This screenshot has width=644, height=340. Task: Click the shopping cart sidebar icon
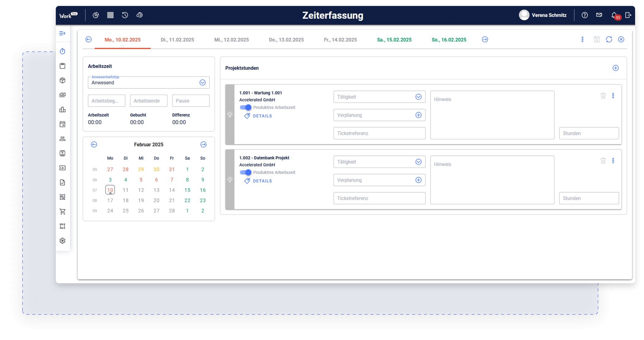62,212
